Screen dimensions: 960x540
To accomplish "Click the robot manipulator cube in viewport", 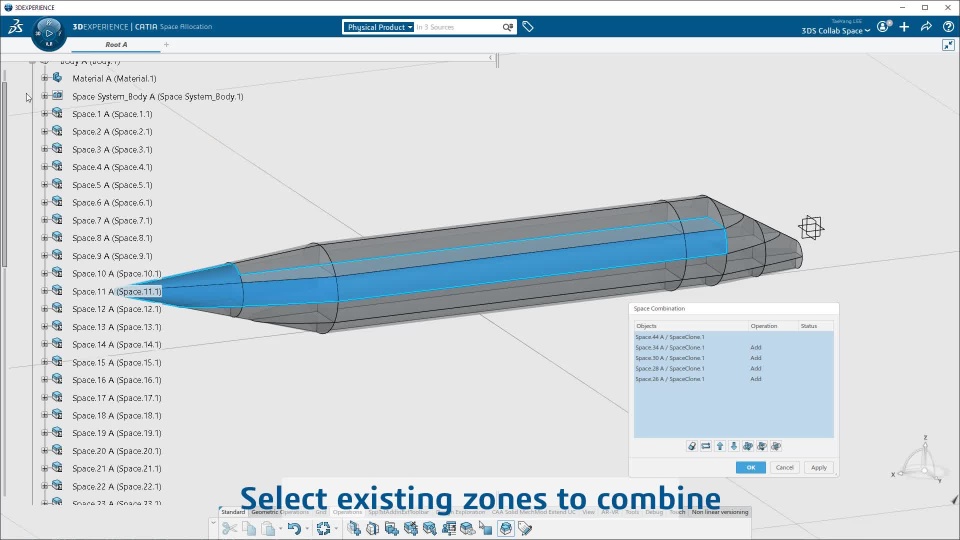I will coord(811,228).
